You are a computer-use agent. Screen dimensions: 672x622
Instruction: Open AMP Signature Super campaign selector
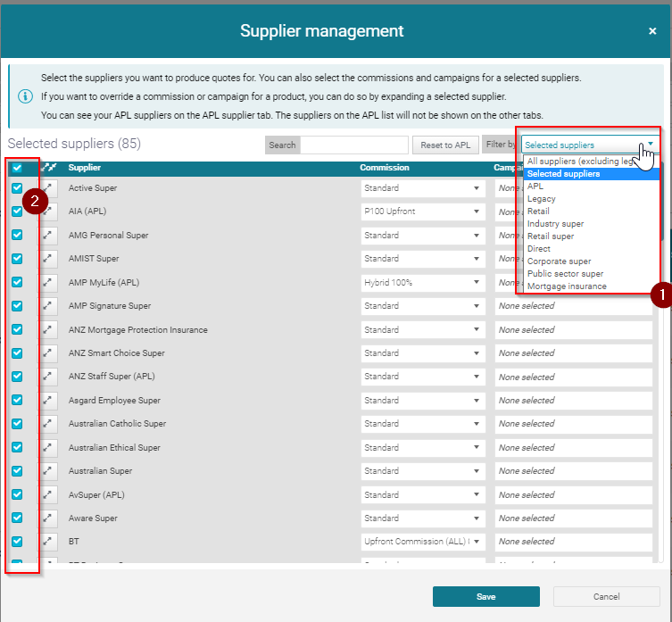click(x=574, y=306)
